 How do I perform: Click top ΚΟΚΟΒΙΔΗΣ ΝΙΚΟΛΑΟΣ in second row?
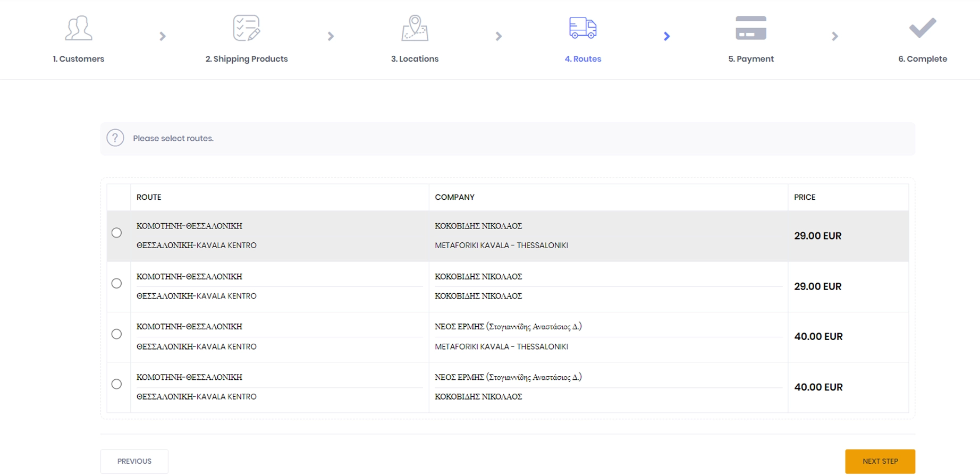pos(478,276)
